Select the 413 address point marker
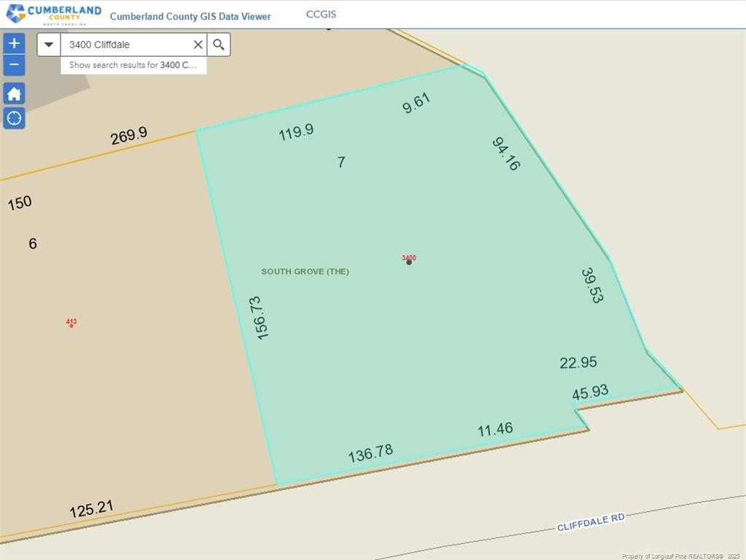This screenshot has height=560, width=746. coord(71,325)
